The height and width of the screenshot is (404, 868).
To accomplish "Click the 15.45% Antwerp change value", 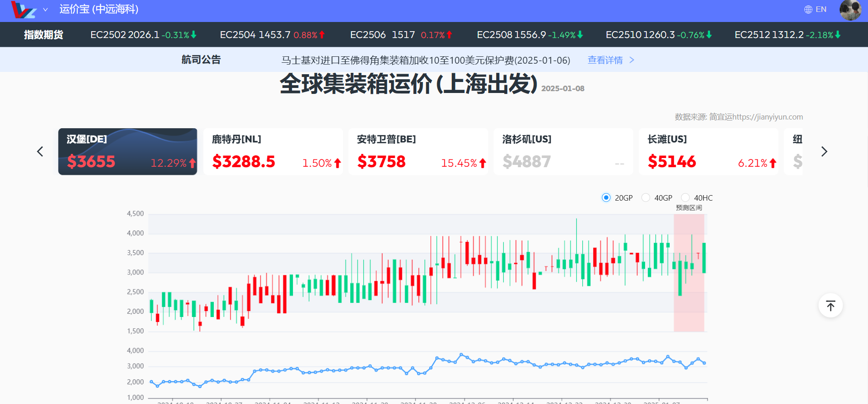I will pos(459,163).
